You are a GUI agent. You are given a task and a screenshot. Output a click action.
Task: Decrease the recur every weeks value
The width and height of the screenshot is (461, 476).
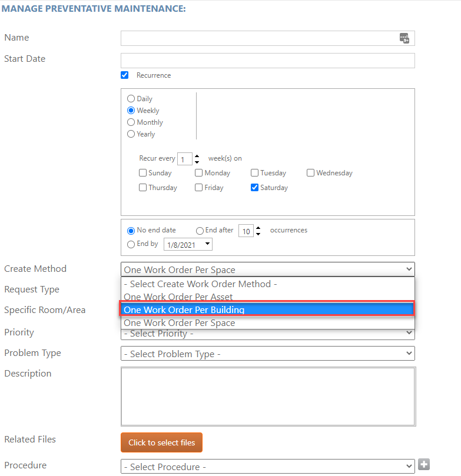click(197, 162)
